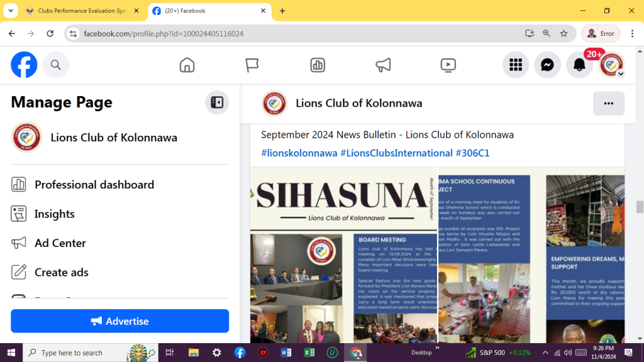Expand the Desktop toolbar chevron
This screenshot has height=362, width=644.
pyautogui.click(x=437, y=348)
